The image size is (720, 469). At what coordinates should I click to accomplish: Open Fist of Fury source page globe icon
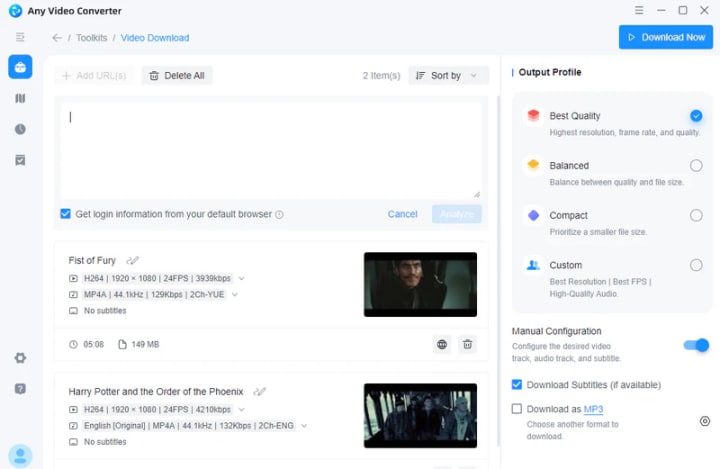click(x=442, y=344)
